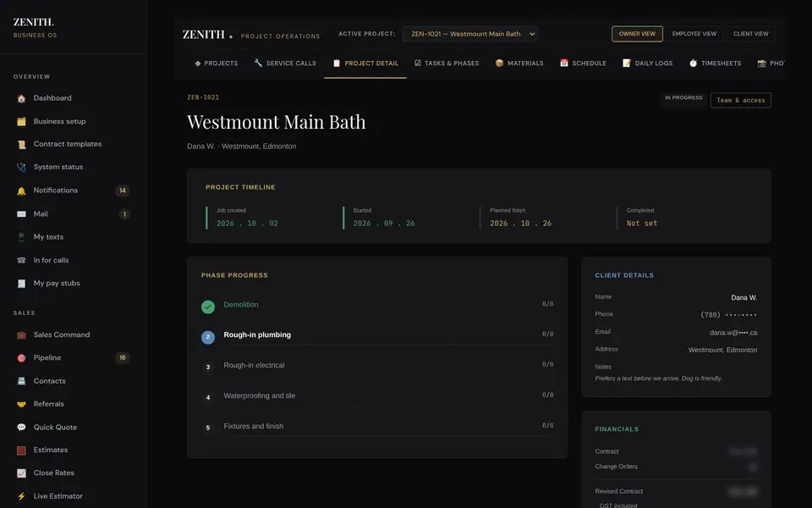Open the Schedule tab
Viewport: 812px width, 508px height.
click(x=583, y=63)
